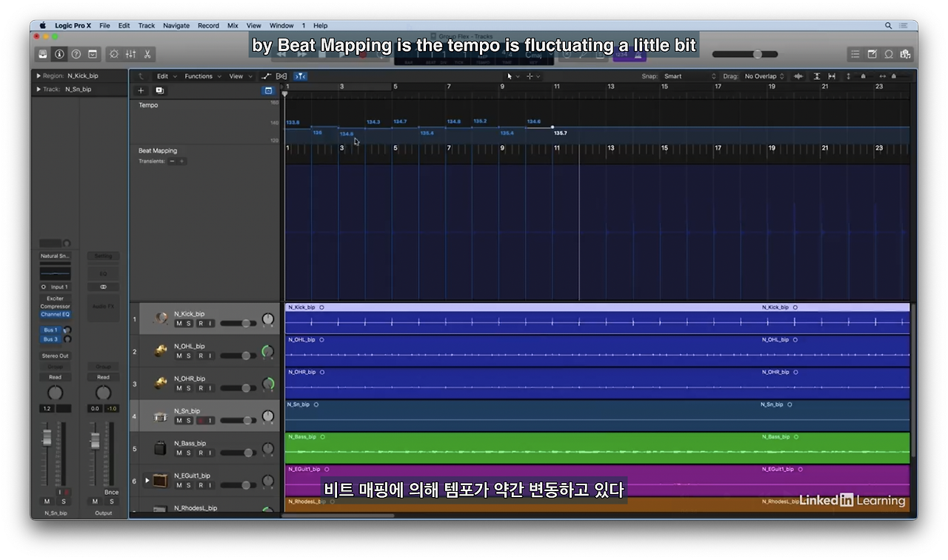The width and height of the screenshot is (948, 560).
Task: Toggle input monitoring on N_OHR_bip track
Action: pos(210,388)
